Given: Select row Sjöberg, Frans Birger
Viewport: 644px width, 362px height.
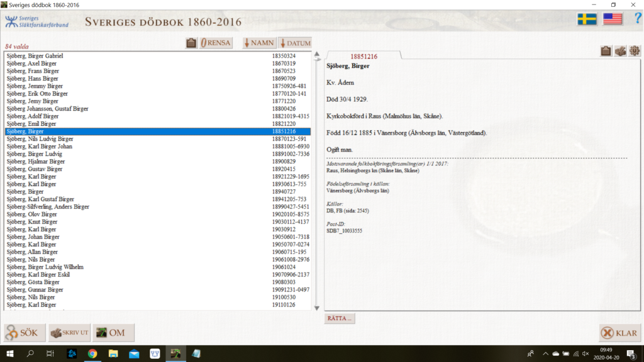Looking at the screenshot, I should pyautogui.click(x=158, y=71).
